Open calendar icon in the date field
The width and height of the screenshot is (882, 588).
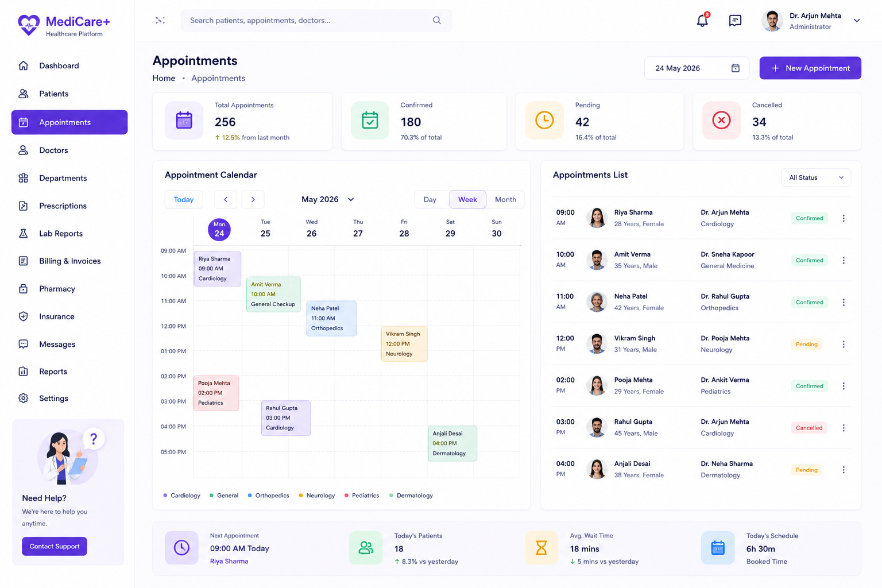coord(736,68)
